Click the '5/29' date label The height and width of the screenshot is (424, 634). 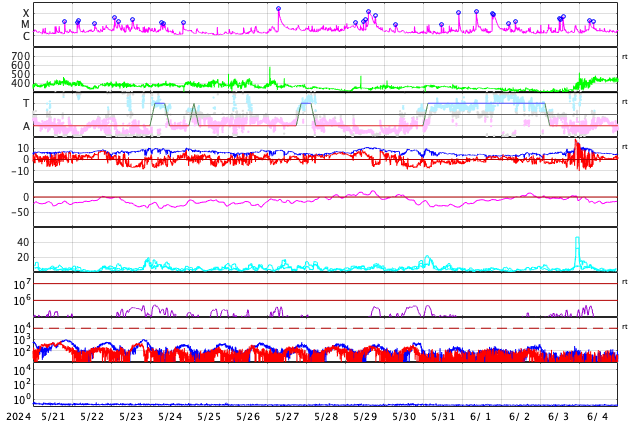pos(365,417)
